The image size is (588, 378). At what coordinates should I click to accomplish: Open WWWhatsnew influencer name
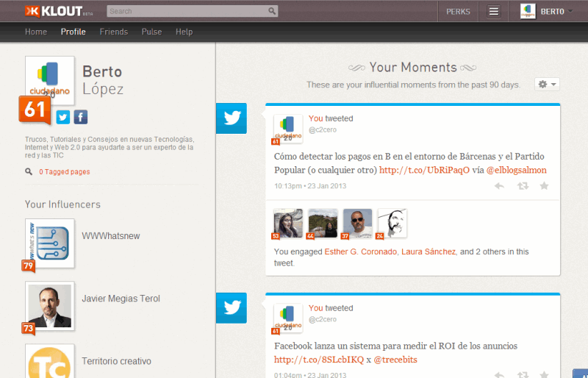(x=111, y=236)
